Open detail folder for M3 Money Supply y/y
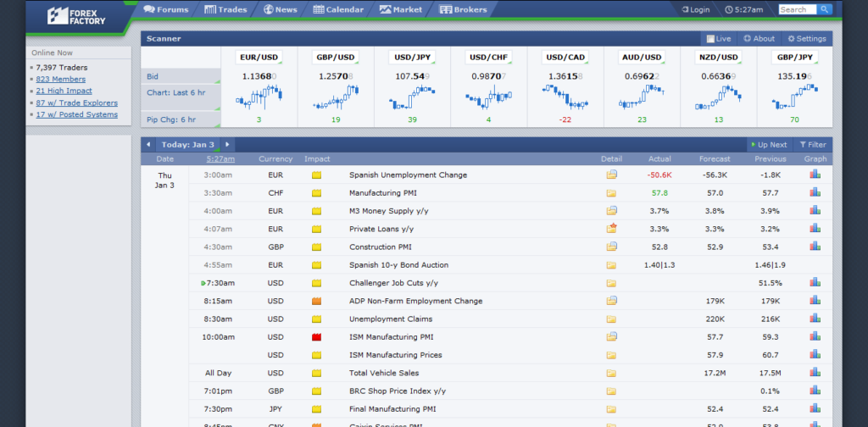 pos(611,211)
